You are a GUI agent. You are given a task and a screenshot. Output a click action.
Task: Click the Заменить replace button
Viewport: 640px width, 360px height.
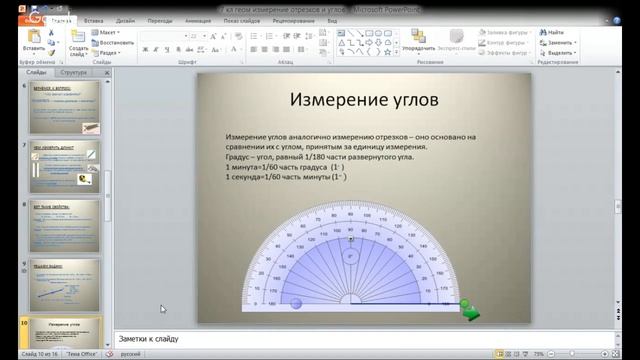tap(558, 42)
